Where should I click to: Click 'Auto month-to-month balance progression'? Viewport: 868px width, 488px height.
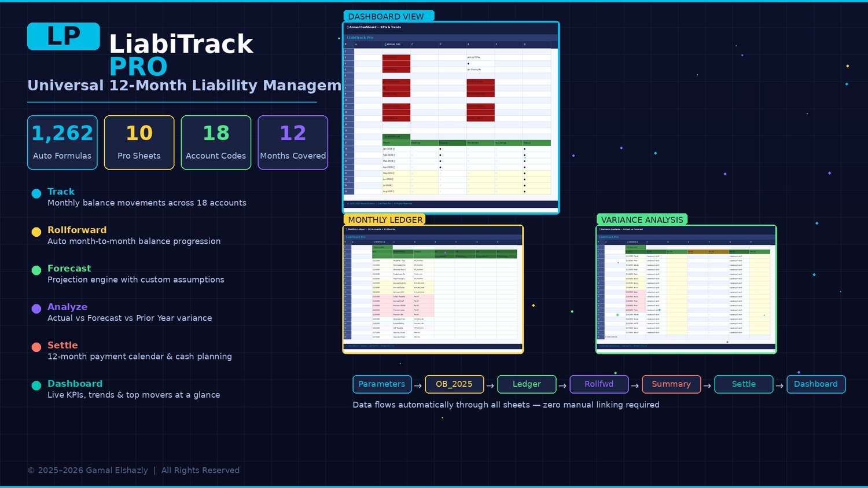coord(134,241)
